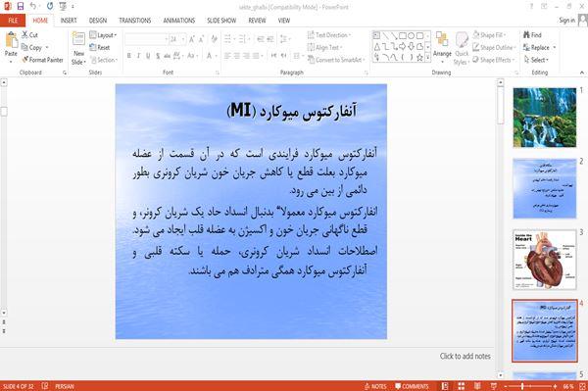Open Text Direction dropdown

pos(329,35)
